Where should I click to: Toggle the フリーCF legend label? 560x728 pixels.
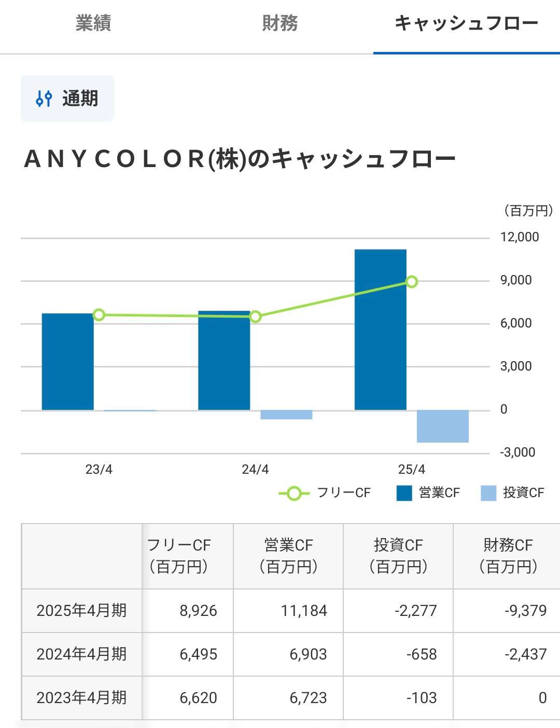coord(343,493)
